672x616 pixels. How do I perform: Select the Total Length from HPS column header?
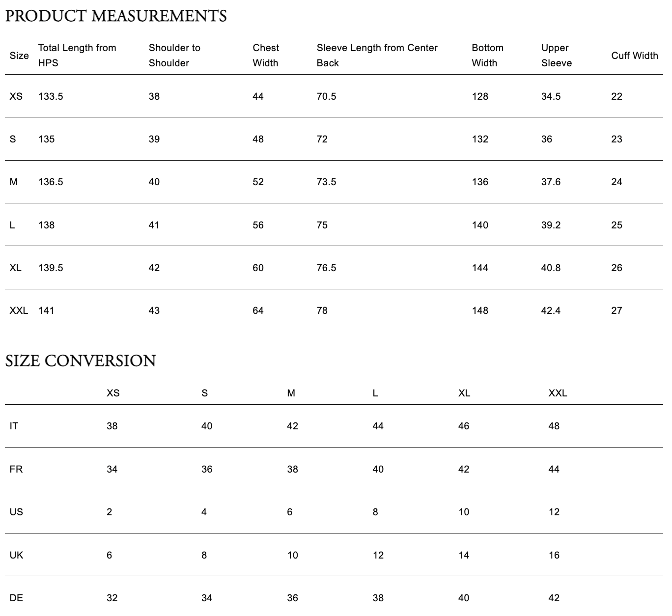point(77,56)
